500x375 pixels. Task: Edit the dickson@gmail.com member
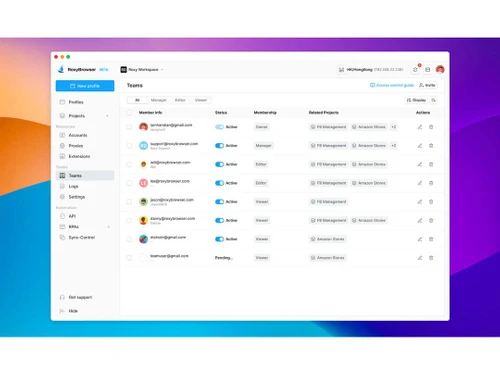[x=420, y=239]
